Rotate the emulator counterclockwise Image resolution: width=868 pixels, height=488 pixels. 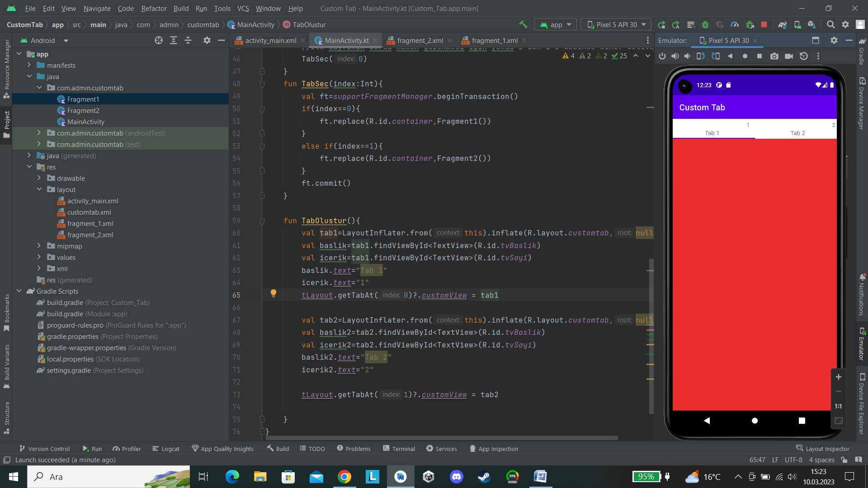700,56
